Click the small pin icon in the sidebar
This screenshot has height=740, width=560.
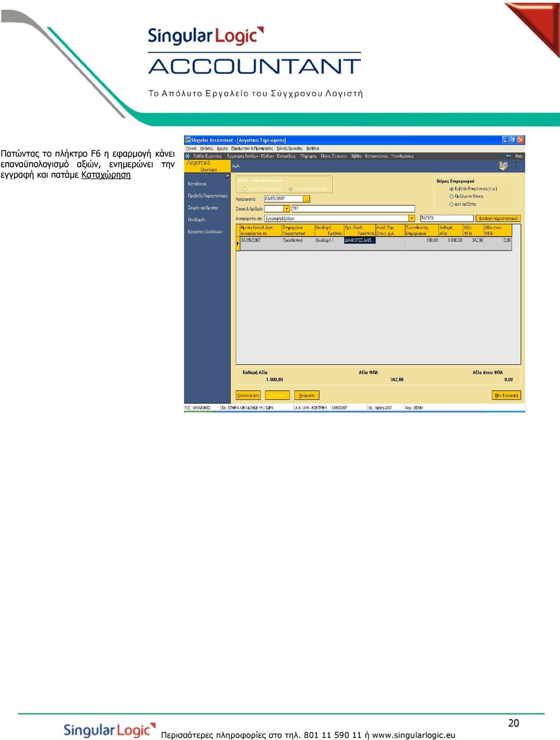228,176
